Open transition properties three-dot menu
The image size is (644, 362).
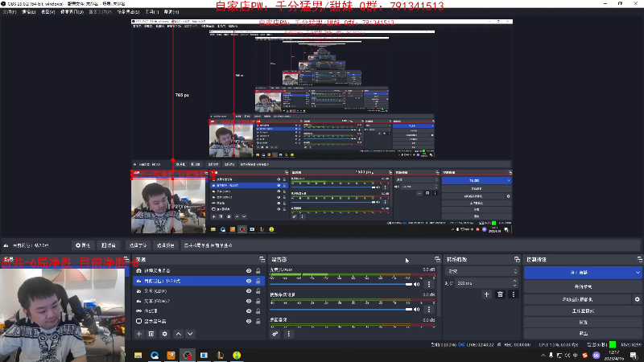(513, 294)
